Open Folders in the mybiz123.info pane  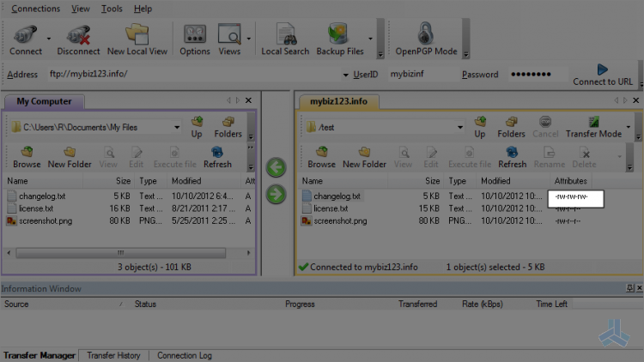pyautogui.click(x=511, y=127)
